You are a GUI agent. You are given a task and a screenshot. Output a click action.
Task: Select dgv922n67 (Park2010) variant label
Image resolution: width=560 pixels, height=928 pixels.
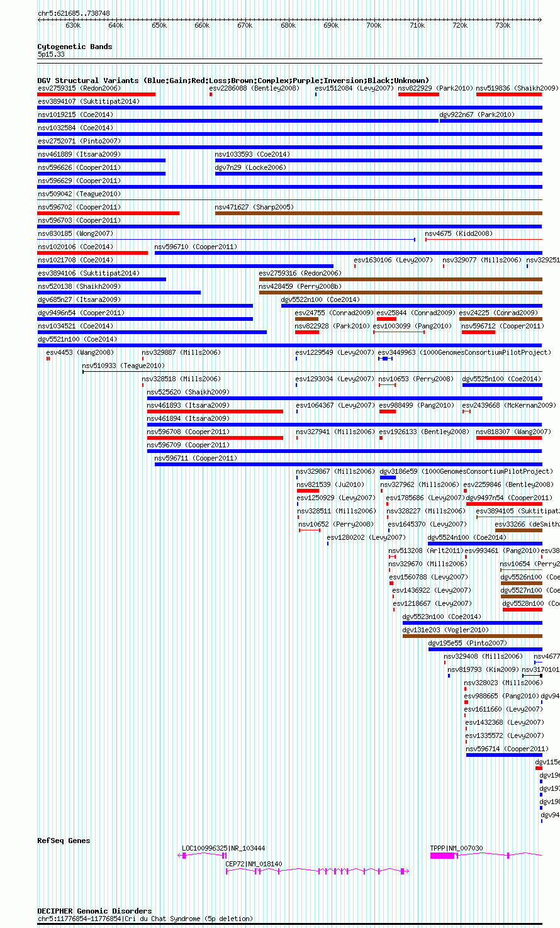476,115
